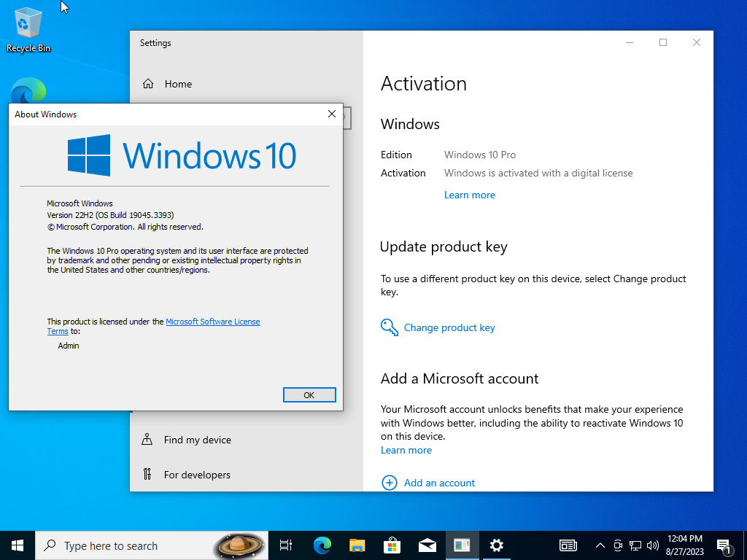Open the volume control tray icon
This screenshot has width=747, height=560.
[653, 545]
